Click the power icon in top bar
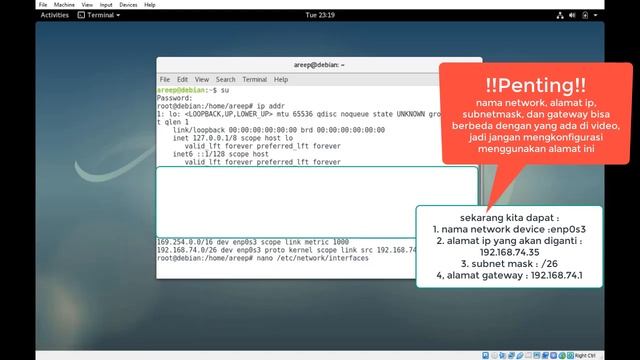This screenshot has width=640, height=360. click(585, 15)
